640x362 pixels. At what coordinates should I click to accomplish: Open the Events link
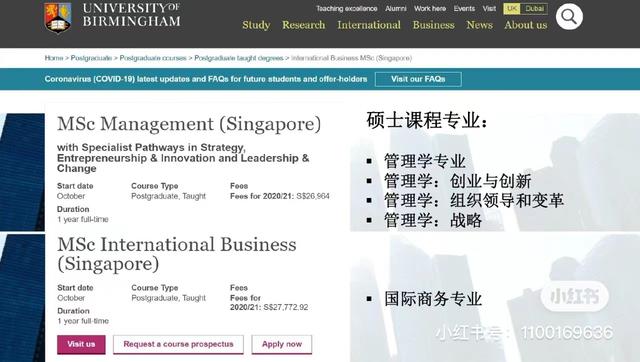[464, 9]
